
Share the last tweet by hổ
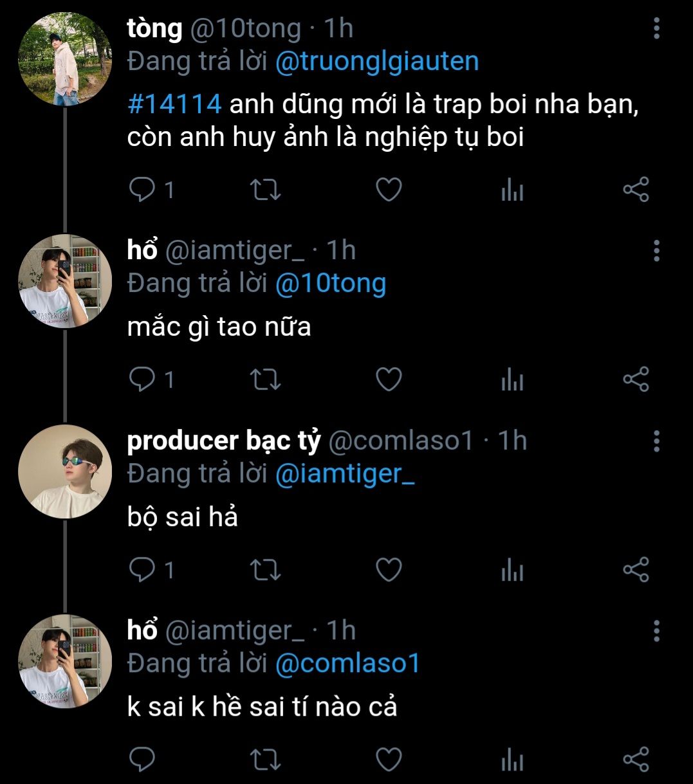[x=636, y=760]
